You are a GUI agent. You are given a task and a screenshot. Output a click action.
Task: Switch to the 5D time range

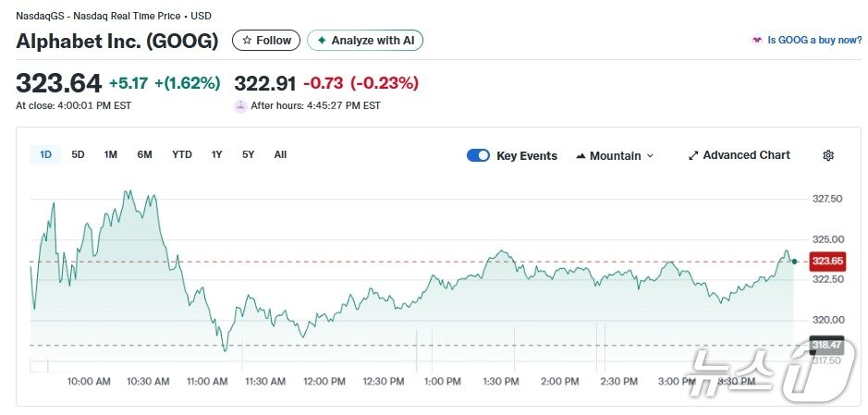(x=78, y=154)
